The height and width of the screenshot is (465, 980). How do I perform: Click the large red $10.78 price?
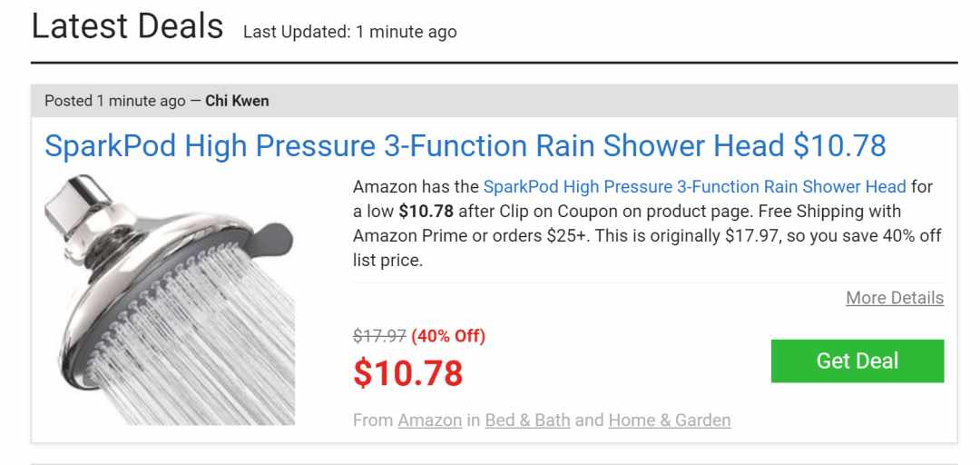pyautogui.click(x=408, y=373)
